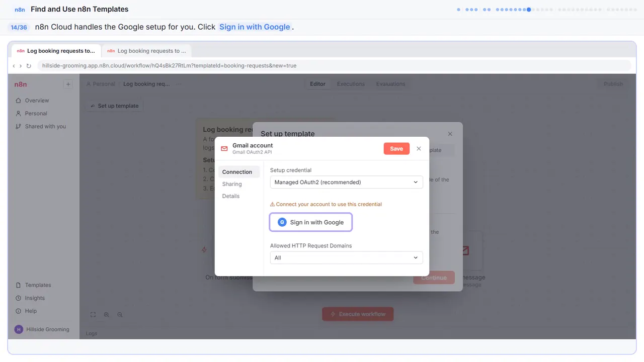Click the Execute workflow button

point(358,314)
